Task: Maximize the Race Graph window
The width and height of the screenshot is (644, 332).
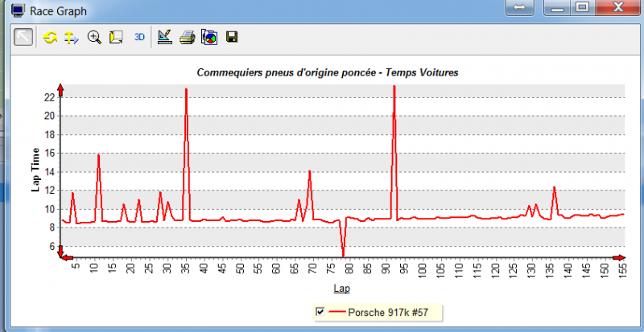Action: point(583,7)
